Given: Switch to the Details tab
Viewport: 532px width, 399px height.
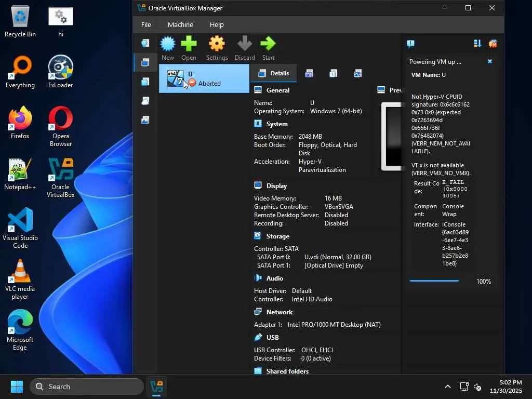Looking at the screenshot, I should pyautogui.click(x=274, y=73).
